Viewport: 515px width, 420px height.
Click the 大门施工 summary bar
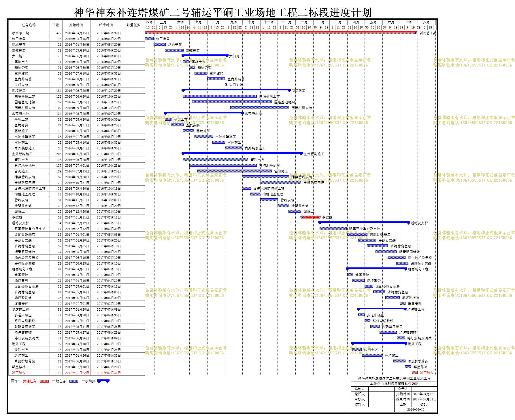click(205, 56)
